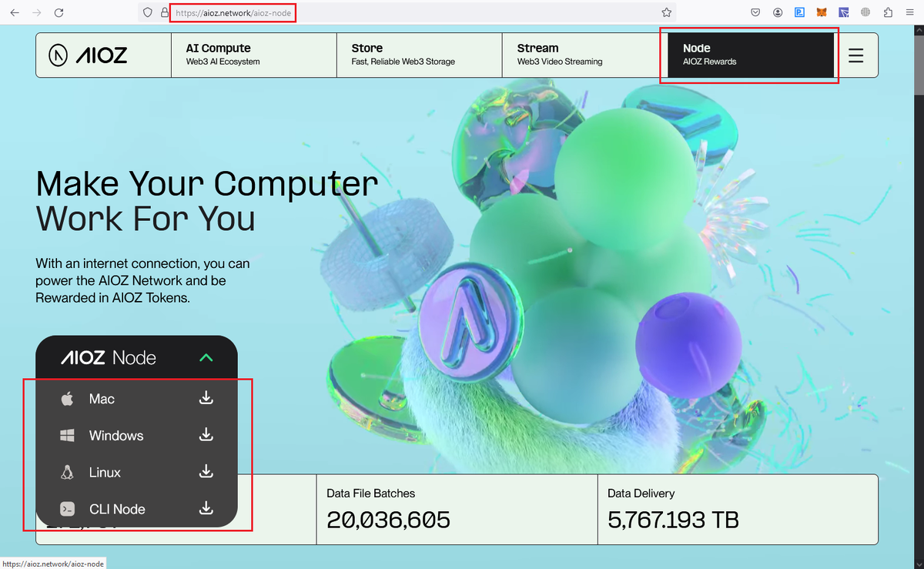924x569 pixels.
Task: Collapse the AIOZ Node download list
Action: [x=206, y=357]
